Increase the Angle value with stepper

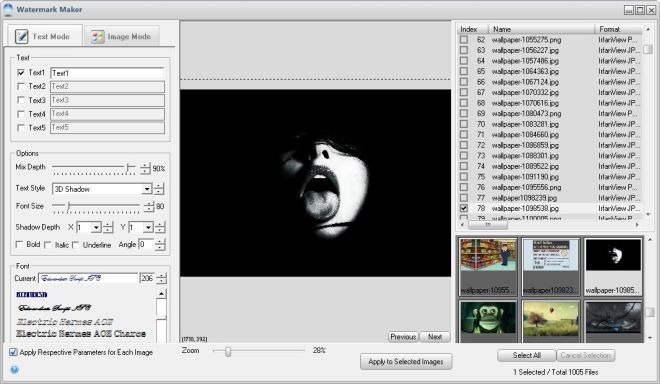160,242
